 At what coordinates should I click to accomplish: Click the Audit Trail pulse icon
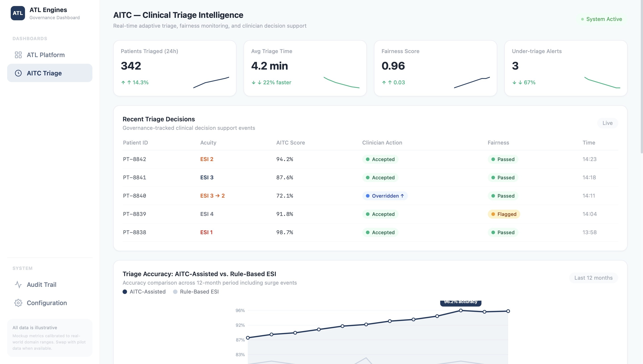[x=18, y=285]
